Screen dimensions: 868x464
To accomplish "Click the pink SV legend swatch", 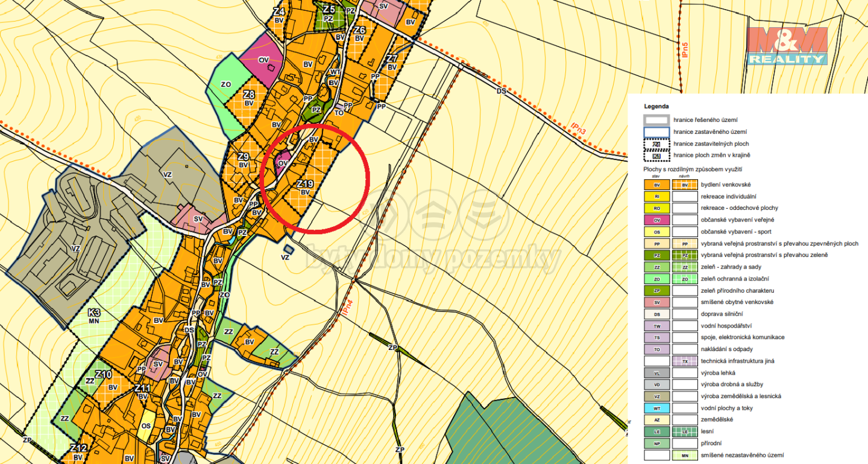I will click(x=657, y=302).
